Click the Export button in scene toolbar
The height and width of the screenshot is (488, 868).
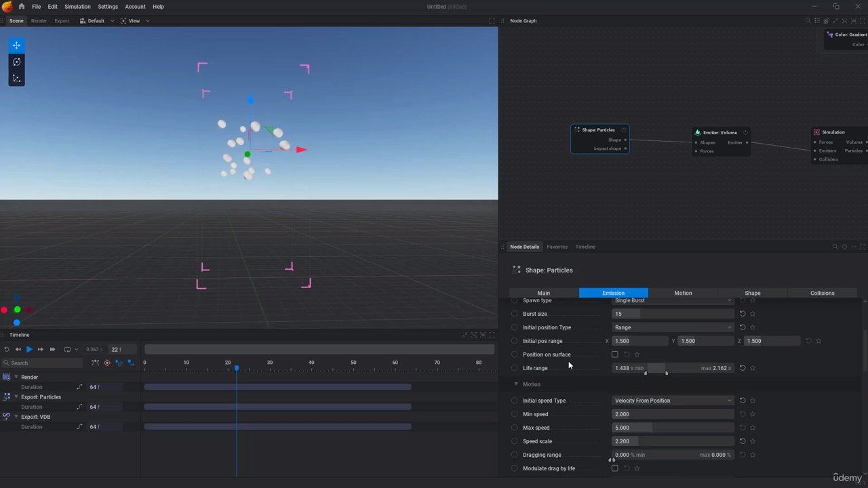coord(62,20)
